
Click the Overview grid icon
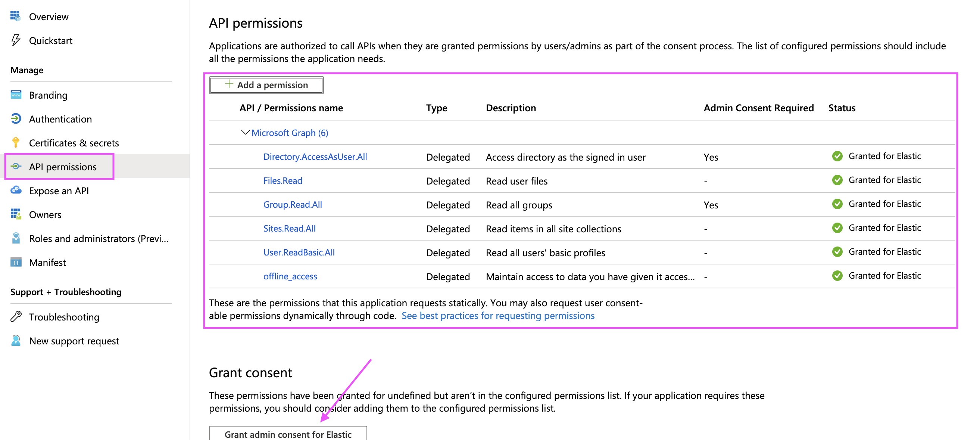[15, 16]
